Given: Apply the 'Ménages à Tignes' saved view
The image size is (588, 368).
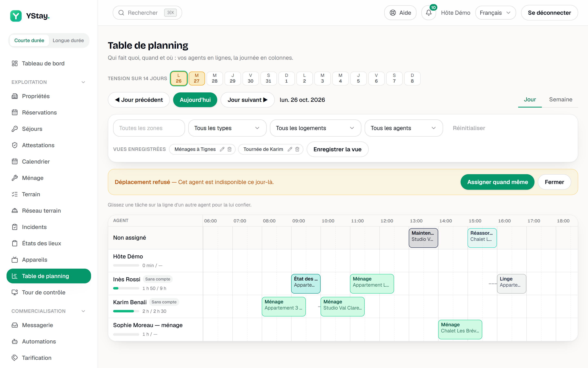Looking at the screenshot, I should 195,149.
